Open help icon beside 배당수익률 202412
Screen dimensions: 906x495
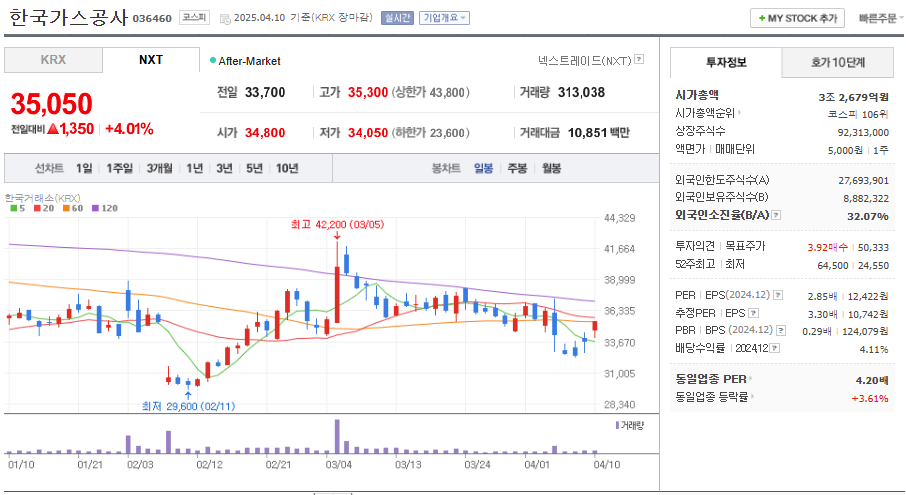coord(775,348)
